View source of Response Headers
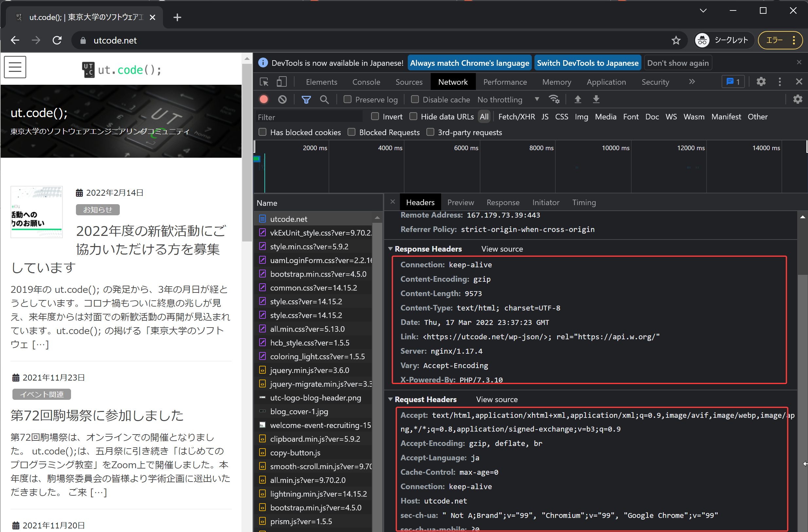The width and height of the screenshot is (808, 532). point(502,249)
